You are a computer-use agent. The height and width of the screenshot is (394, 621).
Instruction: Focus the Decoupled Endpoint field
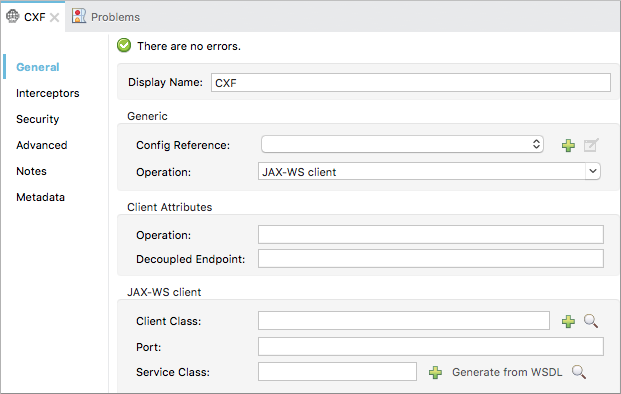431,258
